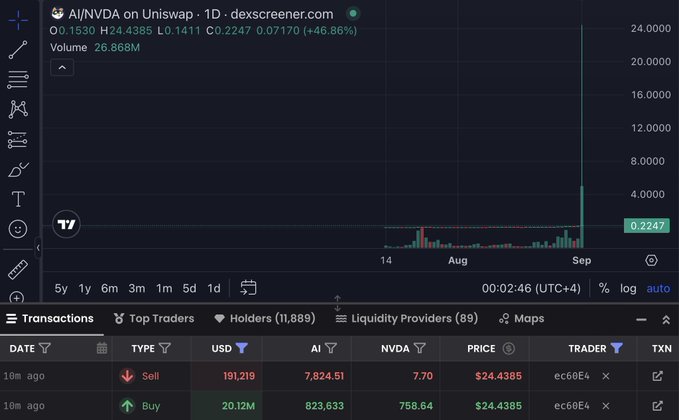This screenshot has width=679, height=420.
Task: Click the green market status dot
Action: (x=353, y=14)
